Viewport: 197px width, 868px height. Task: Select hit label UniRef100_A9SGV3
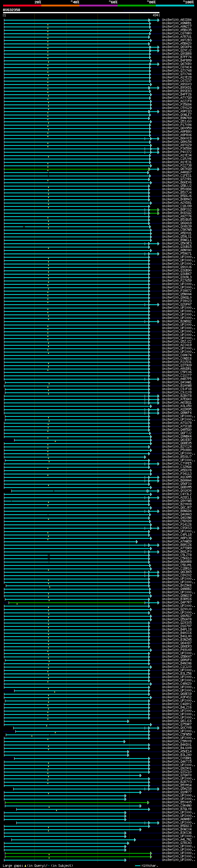point(177,84)
